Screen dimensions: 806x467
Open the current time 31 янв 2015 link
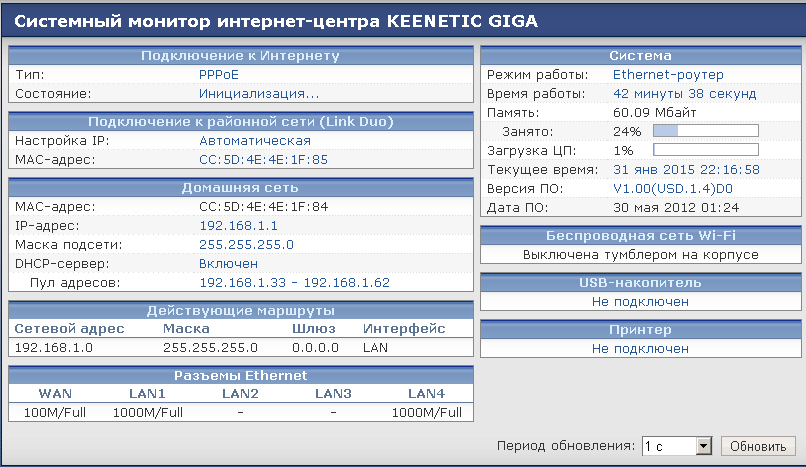(686, 170)
